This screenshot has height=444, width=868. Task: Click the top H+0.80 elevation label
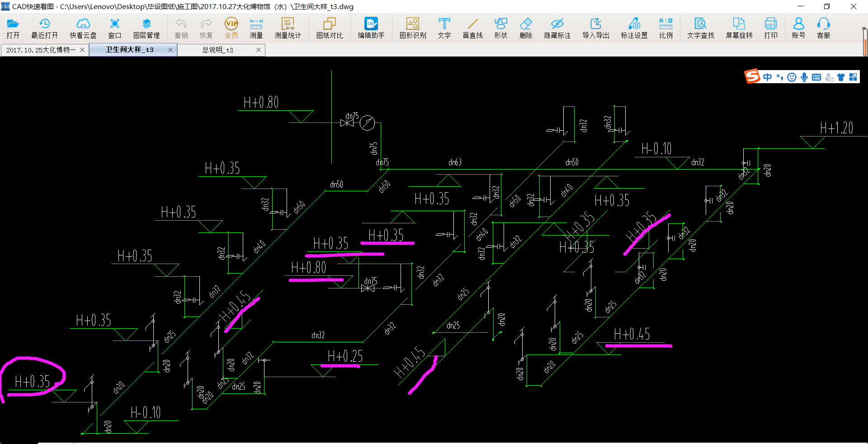(x=261, y=102)
